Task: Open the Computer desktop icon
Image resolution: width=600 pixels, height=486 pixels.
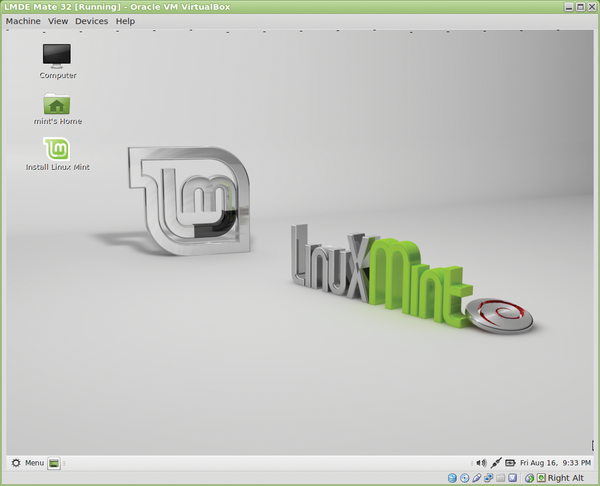Action: (x=57, y=56)
